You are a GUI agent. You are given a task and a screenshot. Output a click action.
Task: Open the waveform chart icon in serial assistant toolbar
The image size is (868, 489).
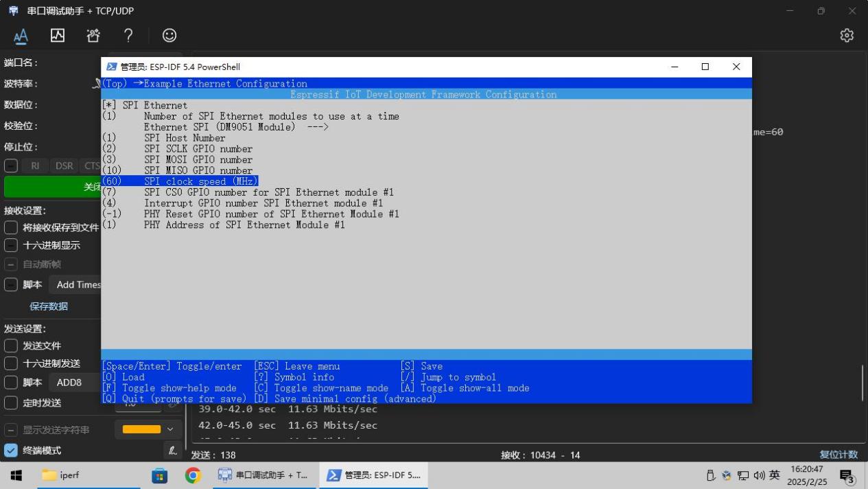[x=58, y=35]
